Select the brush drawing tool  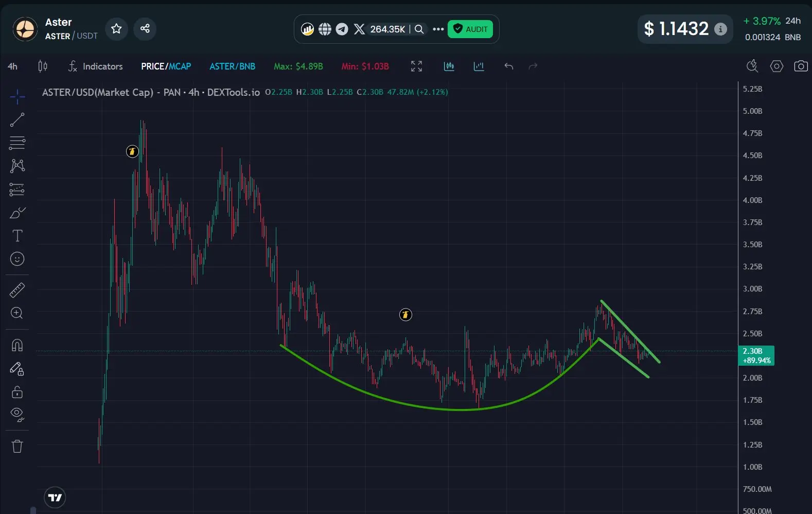(17, 213)
